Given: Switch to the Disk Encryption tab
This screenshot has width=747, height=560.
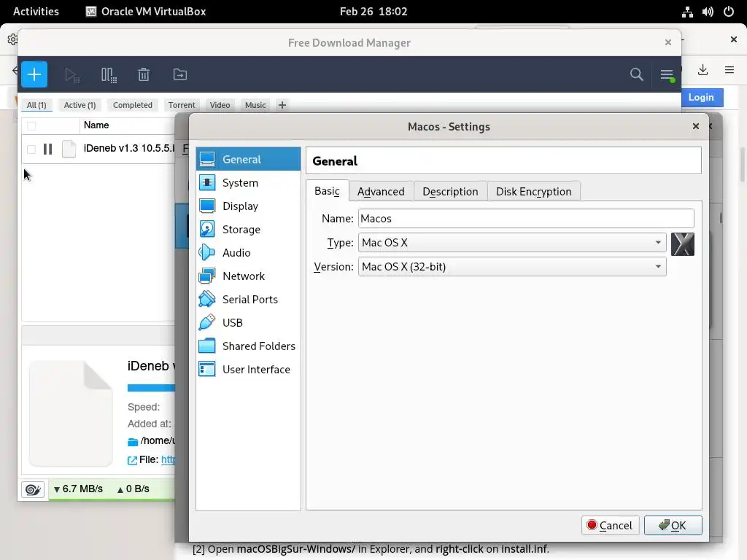Looking at the screenshot, I should coord(533,192).
